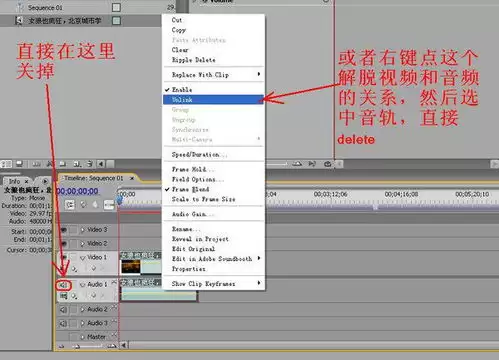Choose Unlink from the context menu
The width and height of the screenshot is (499, 360).
[x=213, y=100]
